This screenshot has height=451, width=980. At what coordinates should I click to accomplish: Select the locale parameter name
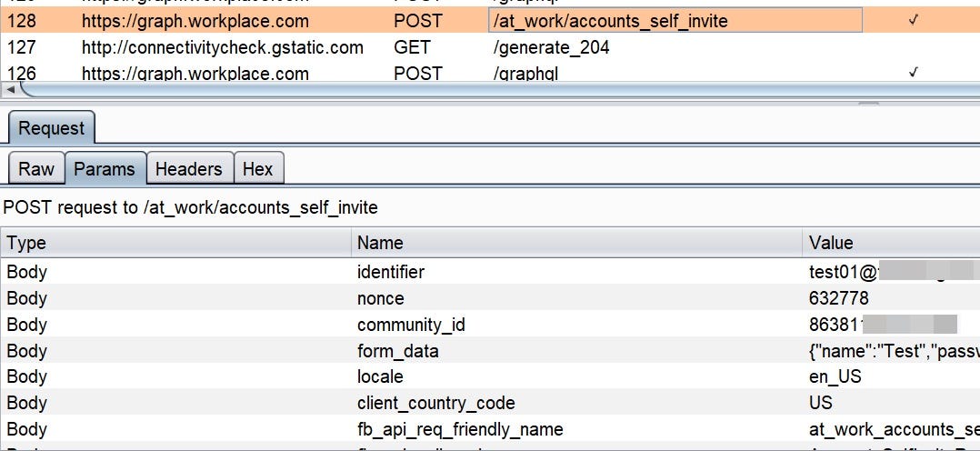pyautogui.click(x=380, y=376)
